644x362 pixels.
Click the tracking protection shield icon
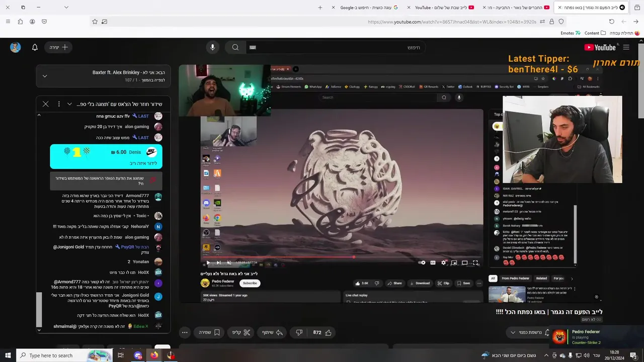pos(561,22)
